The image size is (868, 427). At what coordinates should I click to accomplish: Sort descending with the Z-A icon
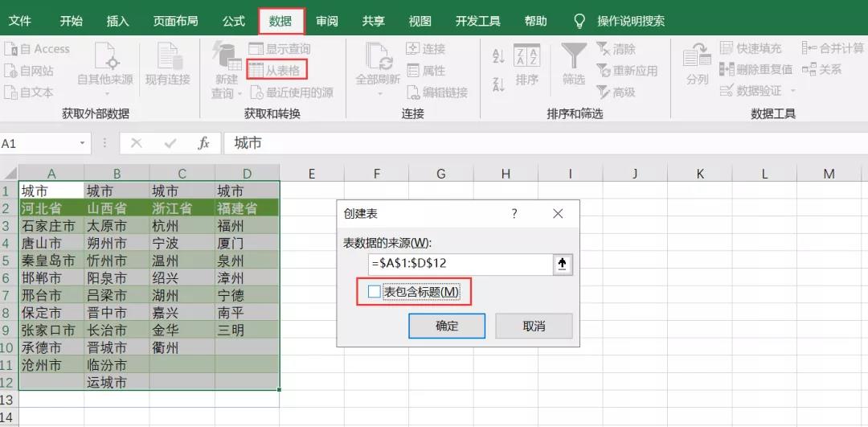pyautogui.click(x=498, y=84)
